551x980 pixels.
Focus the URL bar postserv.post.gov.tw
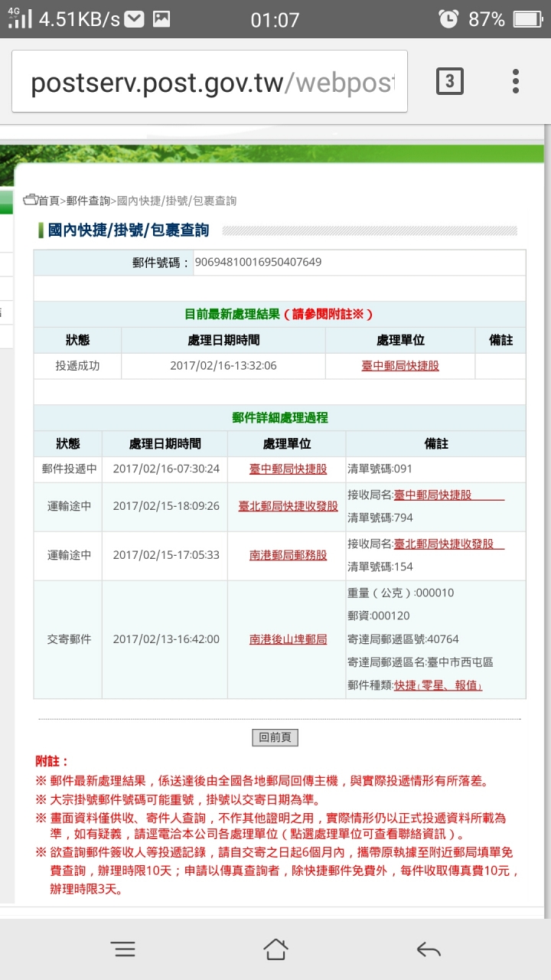tap(210, 81)
